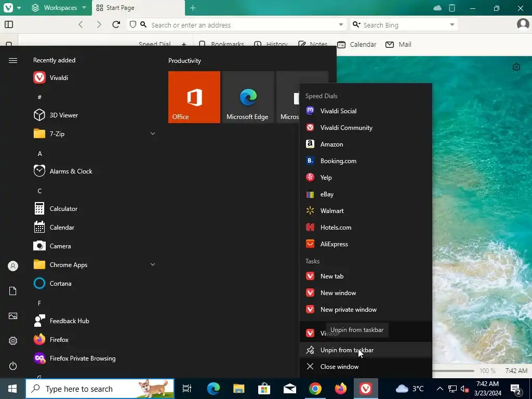Open Mail on the Start Page bar

click(x=398, y=45)
